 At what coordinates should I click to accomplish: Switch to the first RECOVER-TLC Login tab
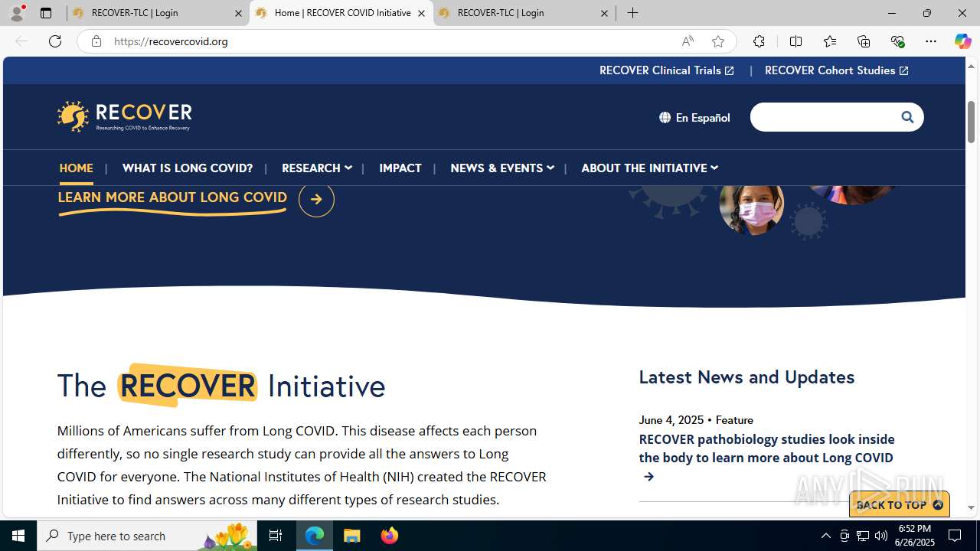(x=157, y=13)
